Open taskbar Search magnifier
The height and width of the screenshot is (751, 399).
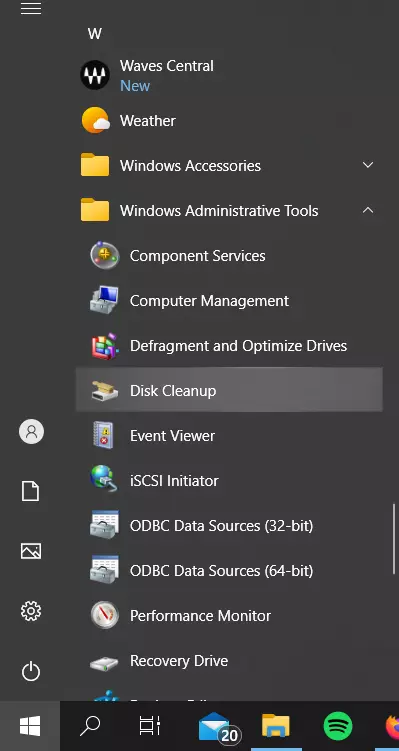(x=90, y=726)
